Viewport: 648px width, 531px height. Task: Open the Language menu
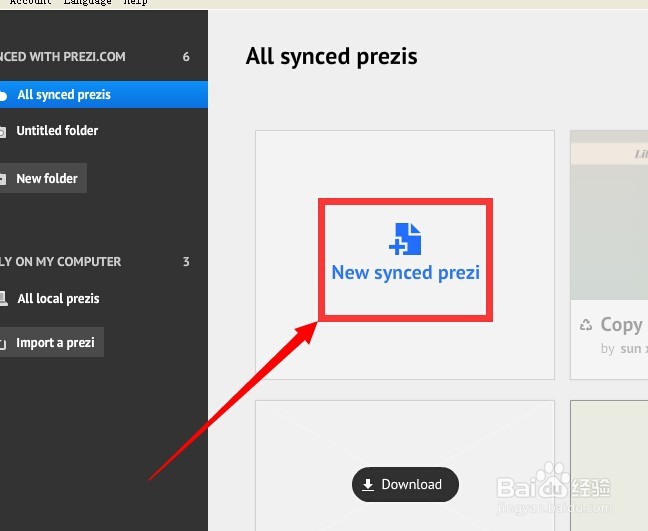click(x=87, y=2)
